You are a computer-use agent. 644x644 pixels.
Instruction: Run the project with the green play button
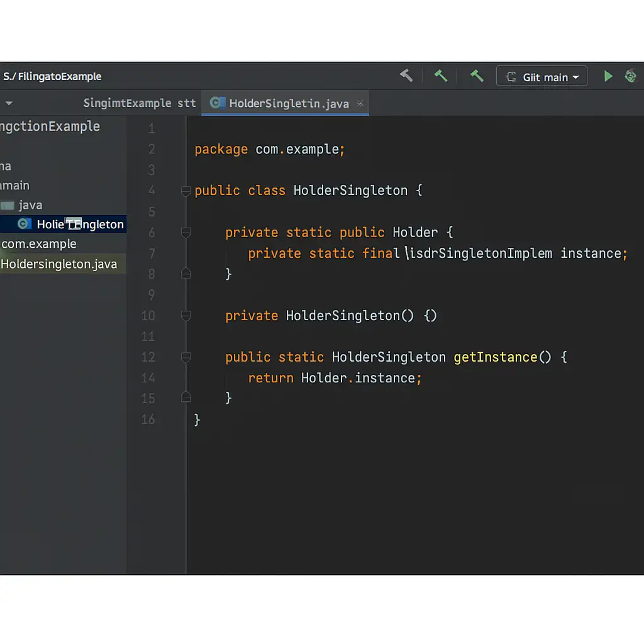(x=608, y=76)
